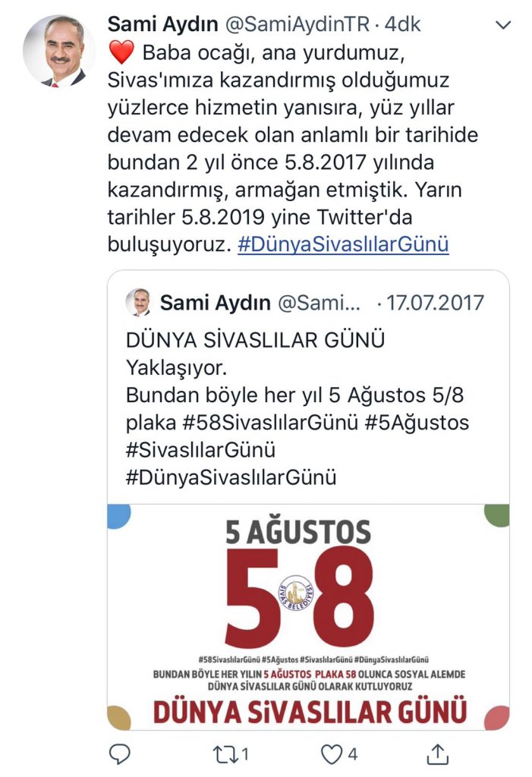Screen dimensions: 532x777
Task: Tap the share upload arrow icon
Action: point(437,753)
